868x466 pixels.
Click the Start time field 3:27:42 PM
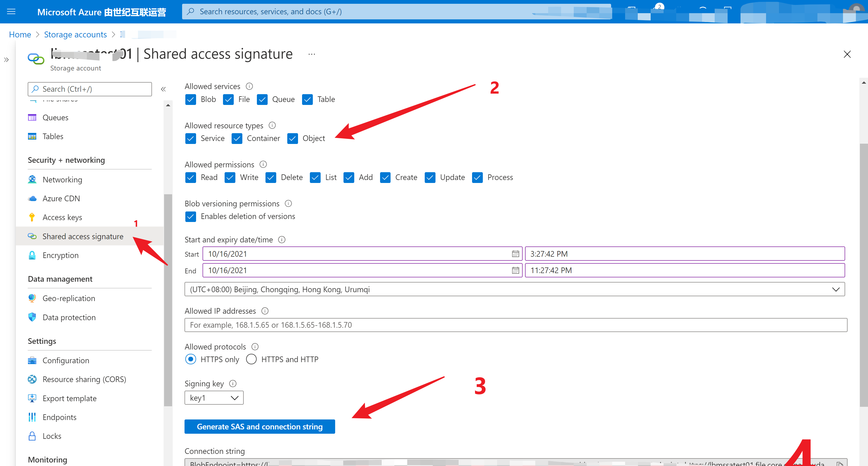point(685,254)
